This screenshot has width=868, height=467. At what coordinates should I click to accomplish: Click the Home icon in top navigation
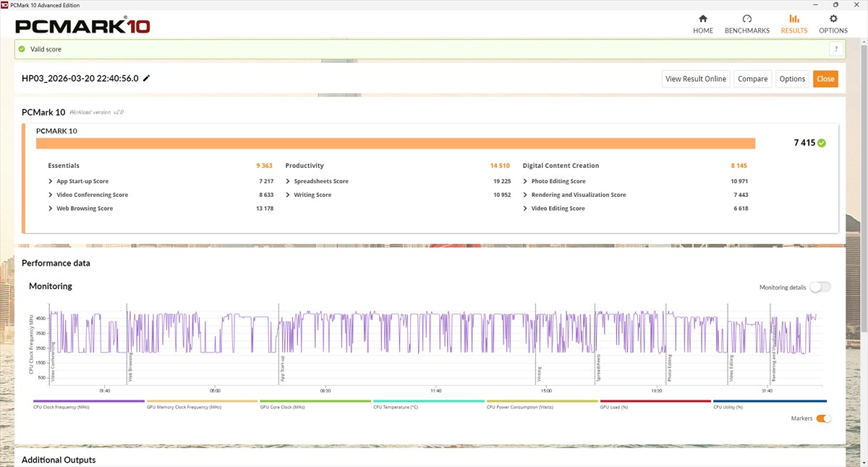[x=702, y=19]
